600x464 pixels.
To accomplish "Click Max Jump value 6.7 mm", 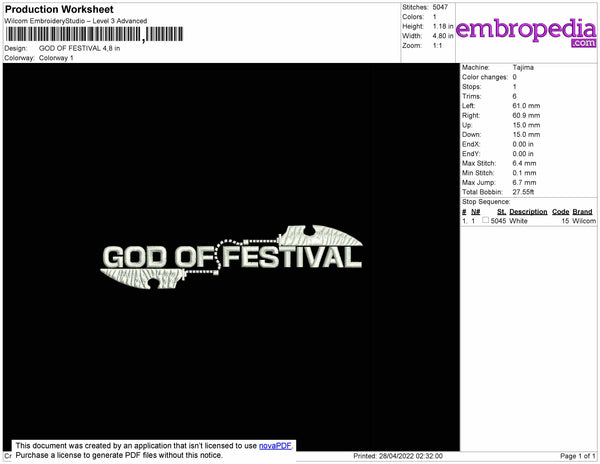I will point(524,182).
